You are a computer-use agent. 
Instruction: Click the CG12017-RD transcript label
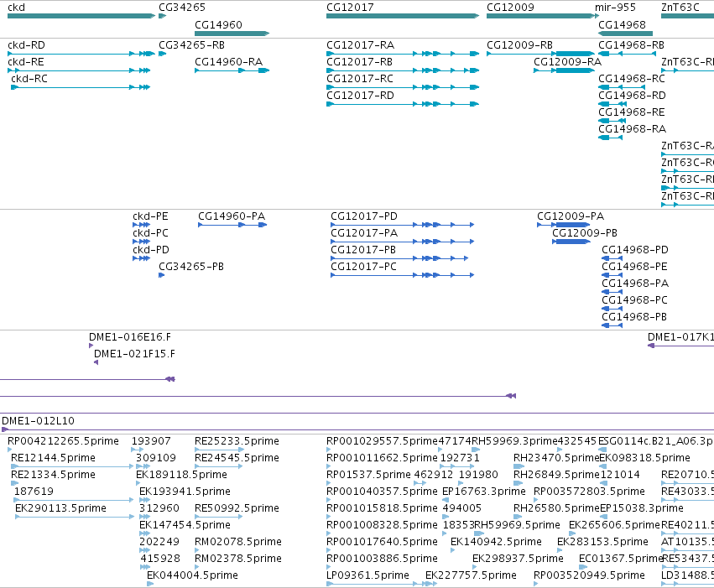pyautogui.click(x=360, y=96)
